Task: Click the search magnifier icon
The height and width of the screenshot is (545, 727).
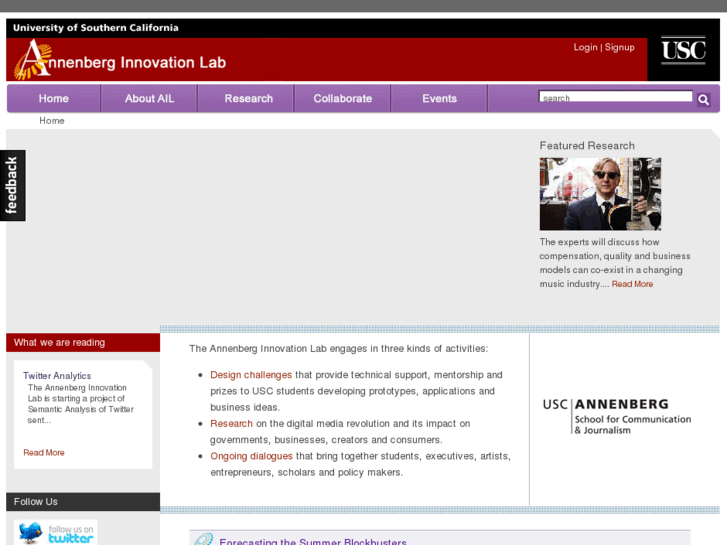Action: pos(703,99)
